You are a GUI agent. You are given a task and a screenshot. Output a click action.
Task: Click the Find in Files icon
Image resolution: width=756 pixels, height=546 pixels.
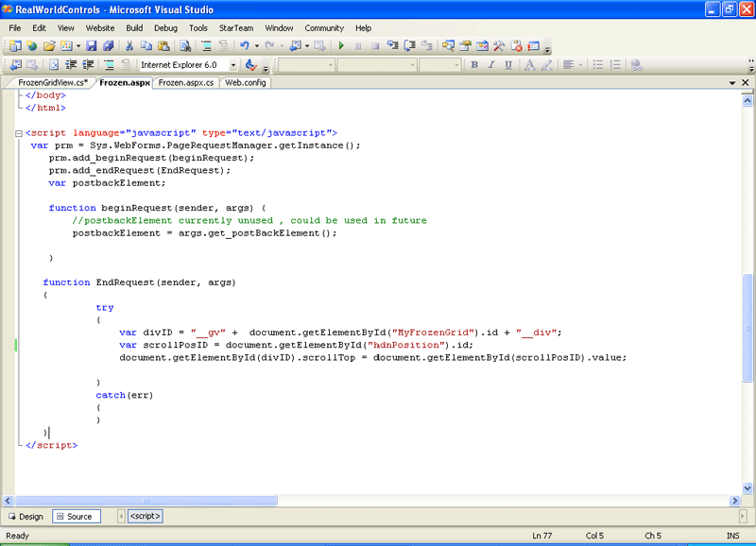(x=185, y=46)
